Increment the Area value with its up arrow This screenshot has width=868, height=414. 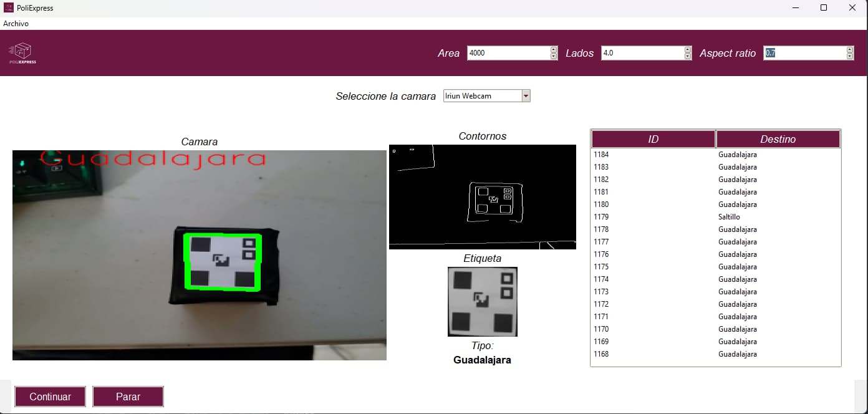[552, 50]
